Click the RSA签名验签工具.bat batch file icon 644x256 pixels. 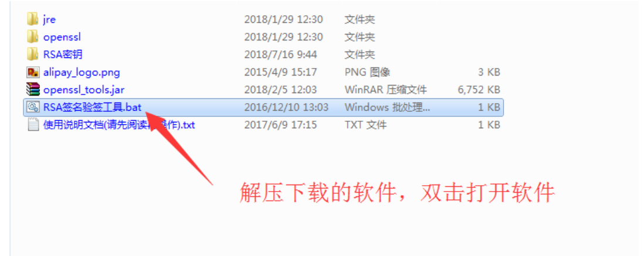tap(33, 107)
